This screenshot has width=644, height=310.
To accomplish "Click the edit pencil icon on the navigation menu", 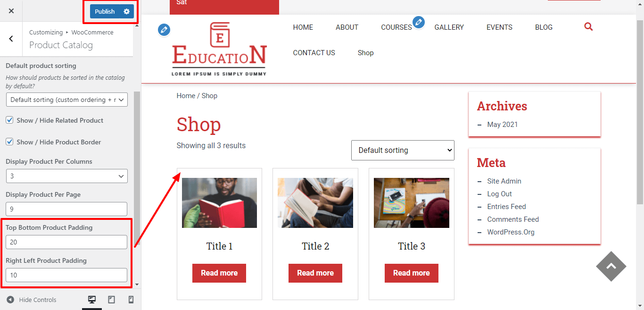I will click(x=419, y=22).
